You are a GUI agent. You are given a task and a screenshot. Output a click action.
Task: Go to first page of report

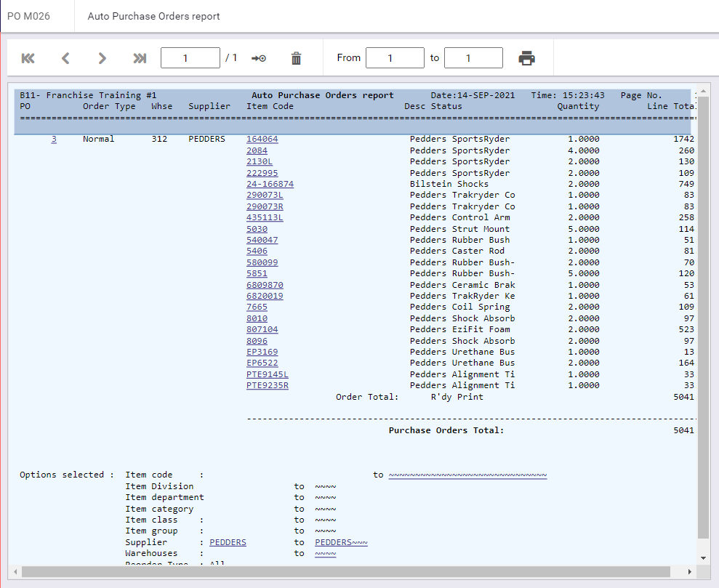[28, 58]
